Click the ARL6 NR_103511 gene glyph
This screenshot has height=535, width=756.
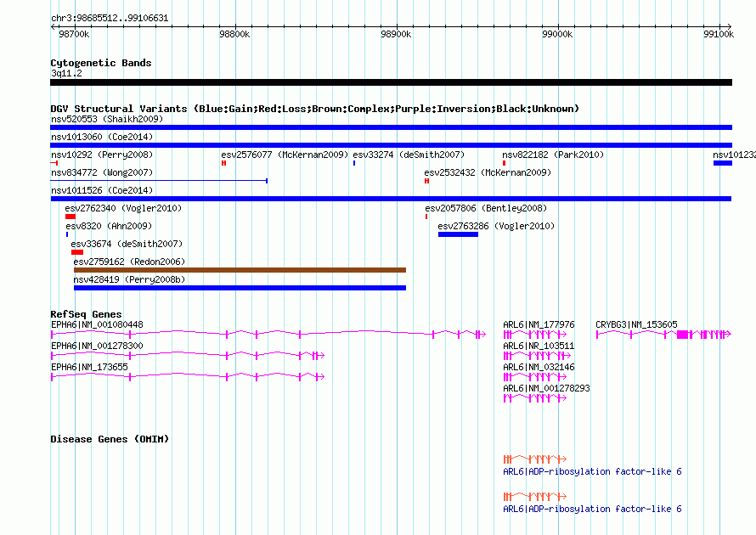pos(537,356)
